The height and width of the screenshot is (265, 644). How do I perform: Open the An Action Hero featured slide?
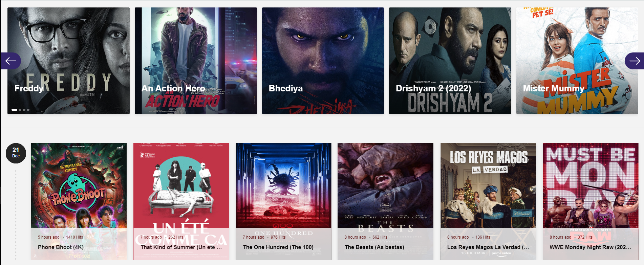[x=196, y=61]
